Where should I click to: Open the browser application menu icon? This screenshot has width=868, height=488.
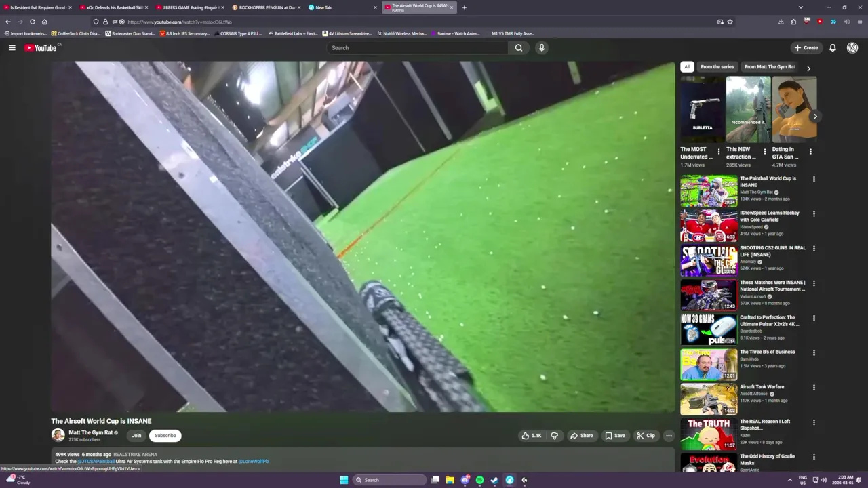click(860, 22)
